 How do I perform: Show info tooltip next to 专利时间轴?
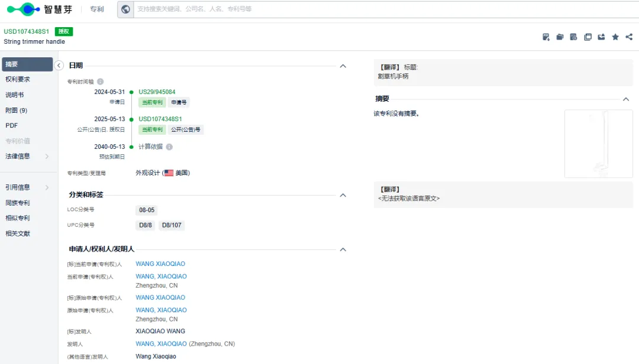[100, 82]
